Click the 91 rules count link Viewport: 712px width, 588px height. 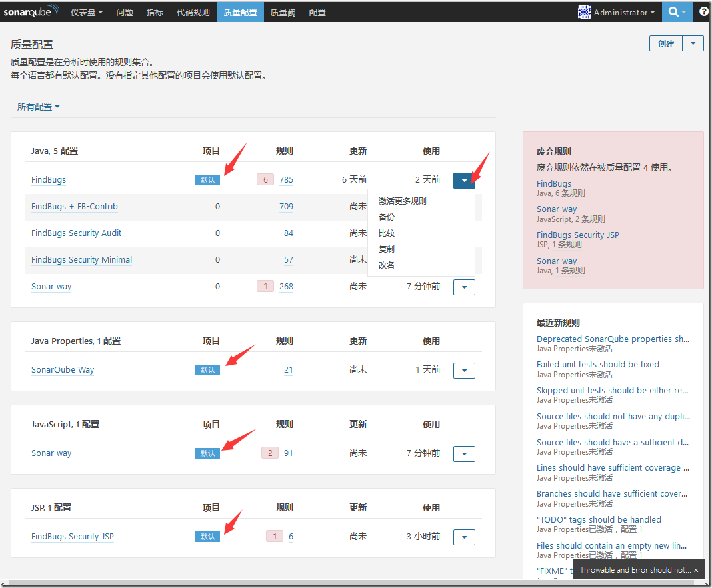(289, 453)
